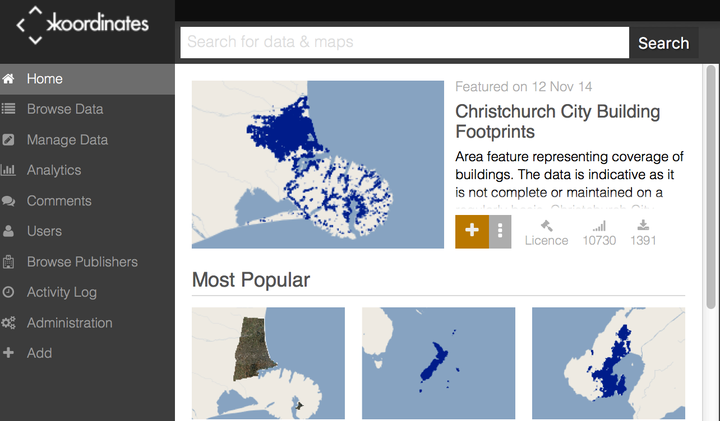
Task: Click the Comments speech bubble icon
Action: pyautogui.click(x=8, y=201)
